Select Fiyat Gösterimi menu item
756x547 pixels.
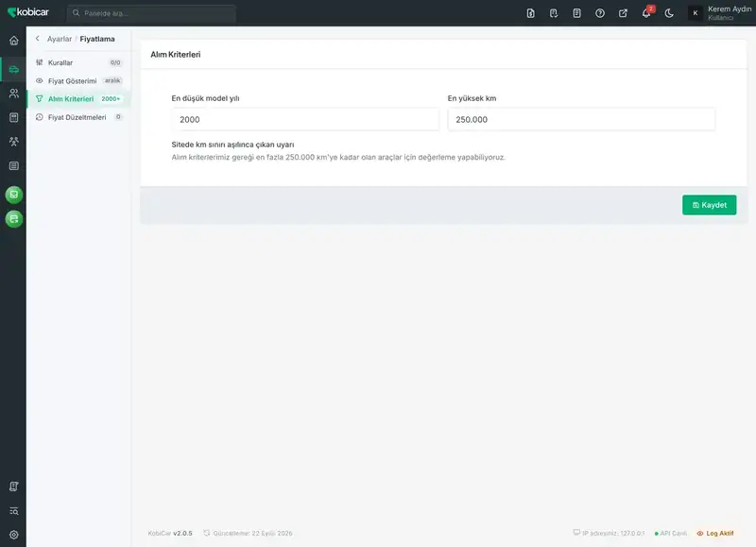78,81
